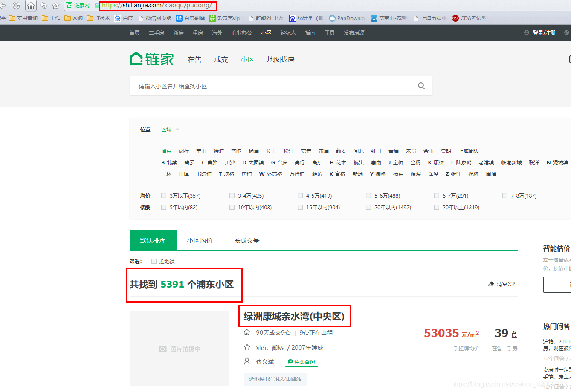This screenshot has height=392, width=571.
Task: Check the 5-6万(488) price filter
Action: pyautogui.click(x=368, y=196)
